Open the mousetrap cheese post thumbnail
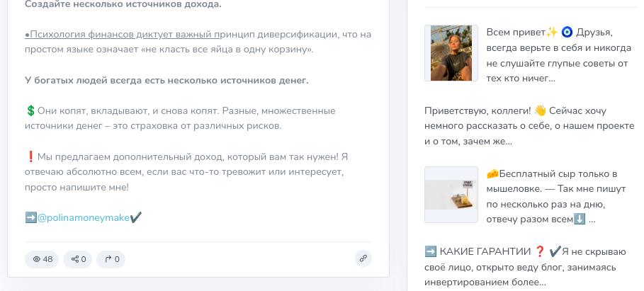644x291 pixels. click(x=451, y=195)
